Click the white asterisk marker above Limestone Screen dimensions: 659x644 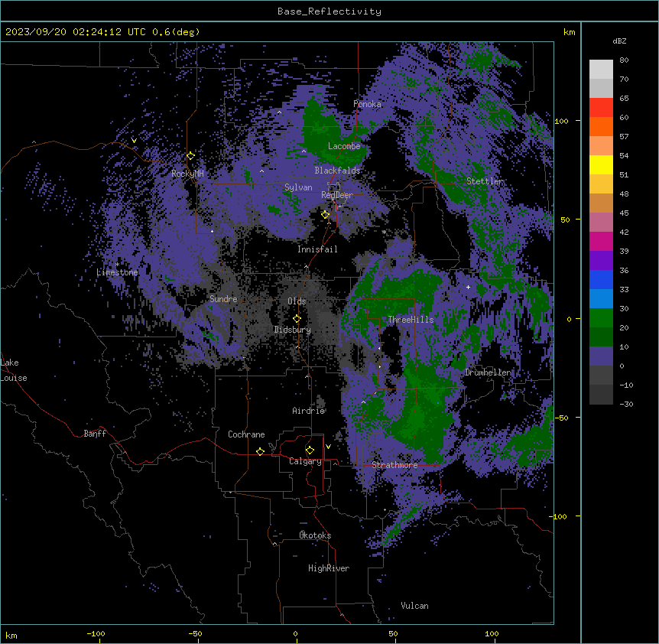[118, 265]
